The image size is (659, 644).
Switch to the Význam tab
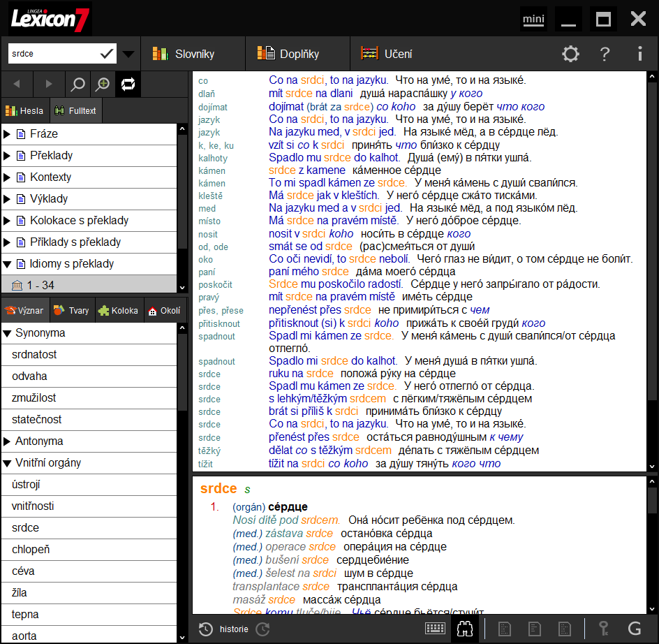tap(24, 310)
